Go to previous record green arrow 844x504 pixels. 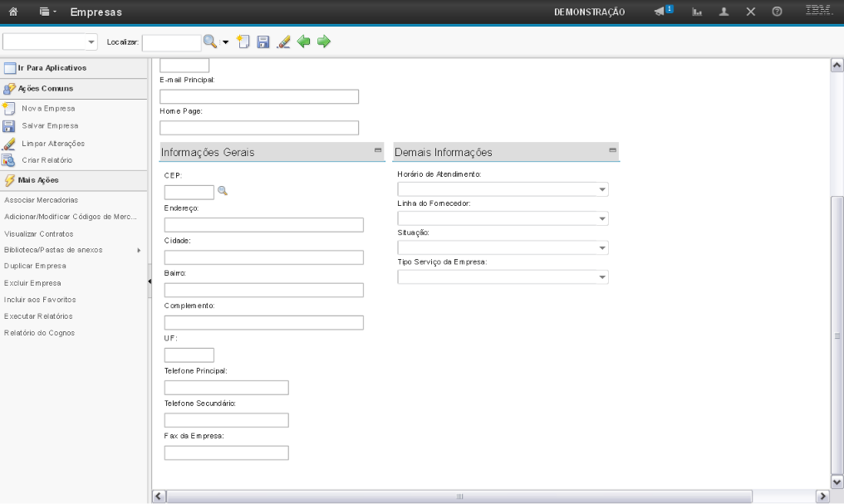304,42
